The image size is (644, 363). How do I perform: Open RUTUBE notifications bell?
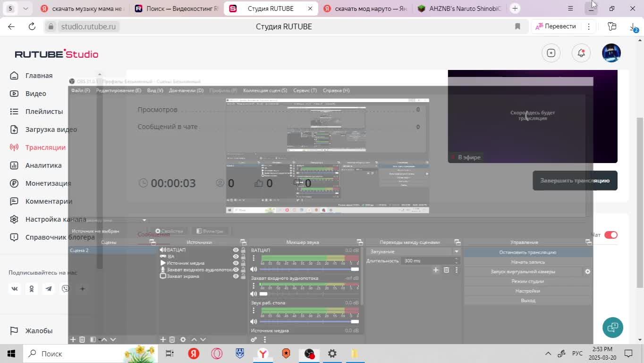pos(581,53)
